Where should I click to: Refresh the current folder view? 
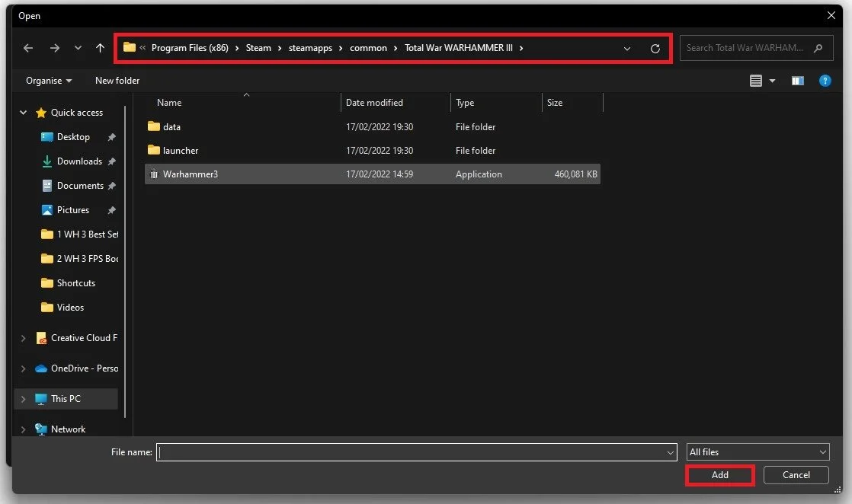(655, 48)
